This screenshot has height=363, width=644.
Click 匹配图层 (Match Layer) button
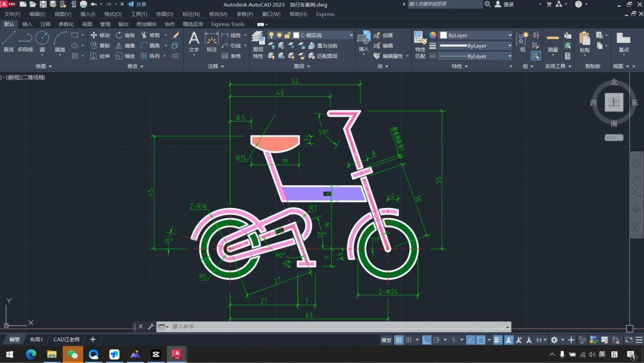(324, 56)
